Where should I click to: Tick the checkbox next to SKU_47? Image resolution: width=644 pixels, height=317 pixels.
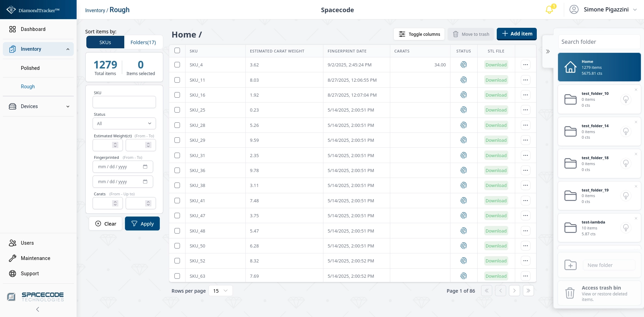[177, 216]
